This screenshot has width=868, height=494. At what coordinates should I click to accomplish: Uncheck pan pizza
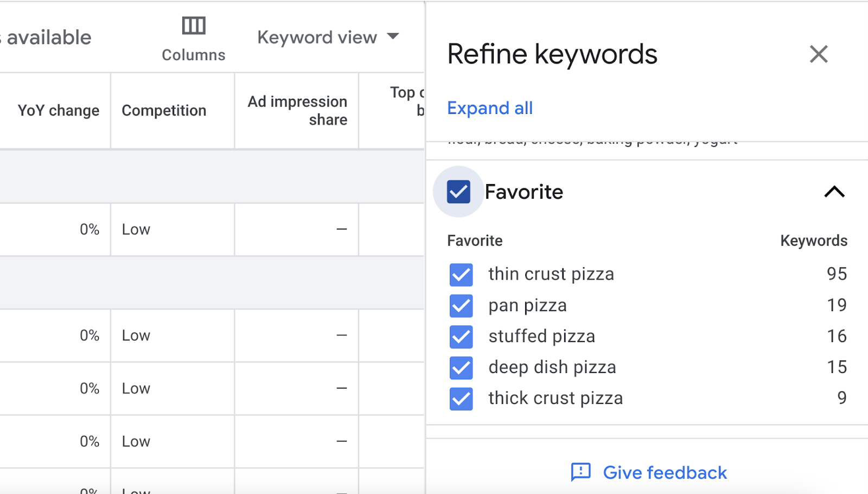pos(461,306)
